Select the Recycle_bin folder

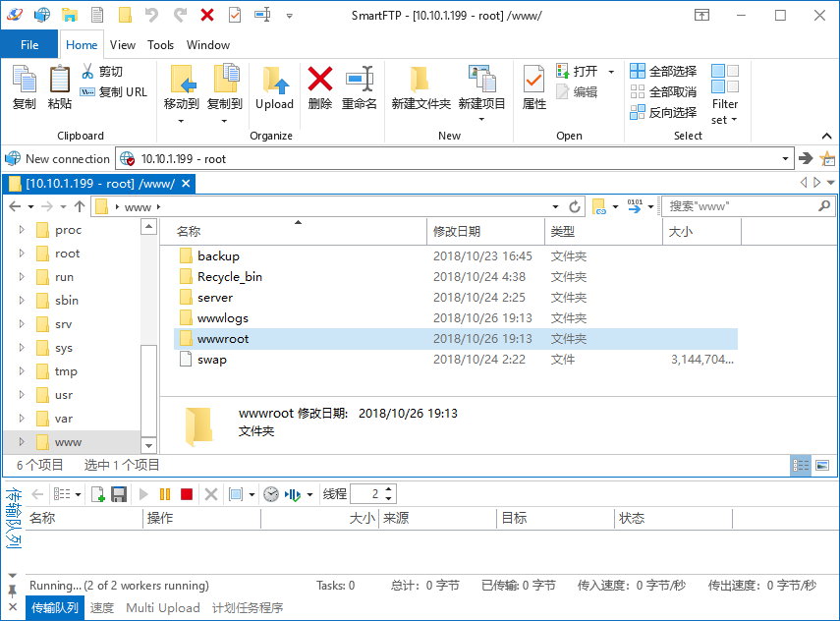[455, 276]
